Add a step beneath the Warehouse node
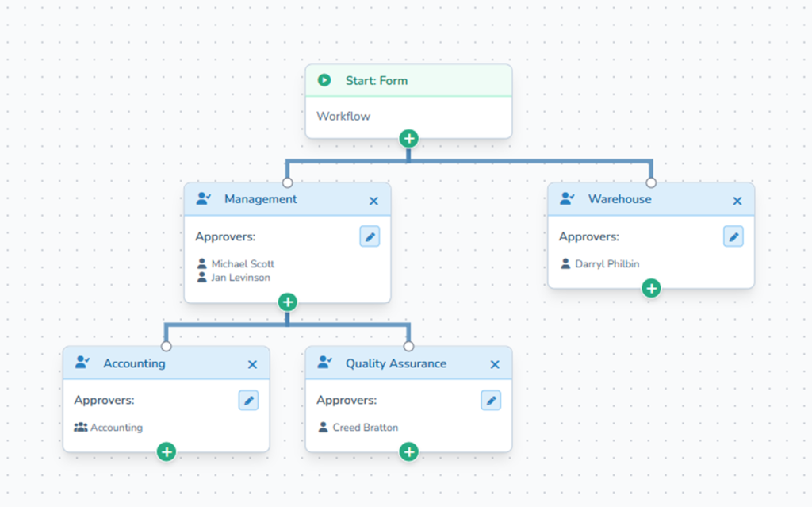Screen dimensions: 812x507 (x=651, y=288)
